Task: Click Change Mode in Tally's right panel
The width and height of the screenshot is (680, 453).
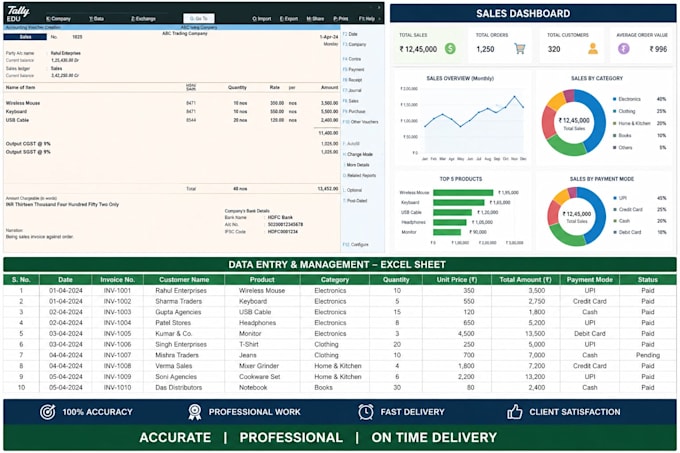Action: coord(358,154)
